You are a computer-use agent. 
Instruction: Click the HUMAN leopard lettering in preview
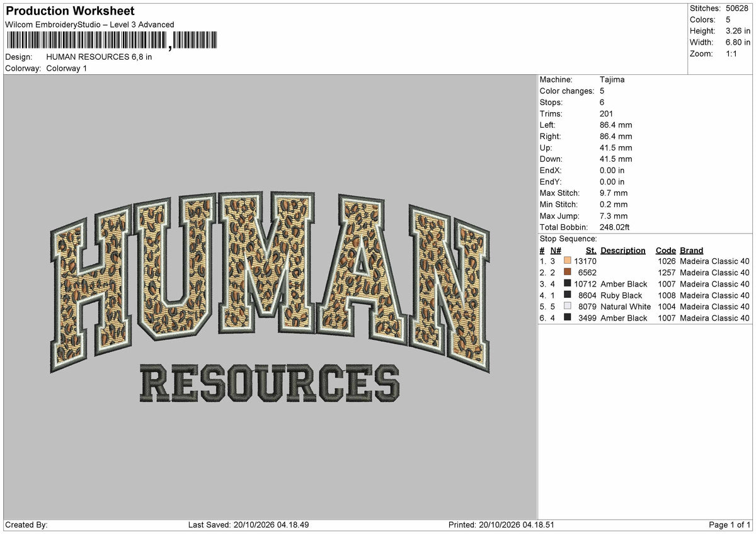(270, 281)
